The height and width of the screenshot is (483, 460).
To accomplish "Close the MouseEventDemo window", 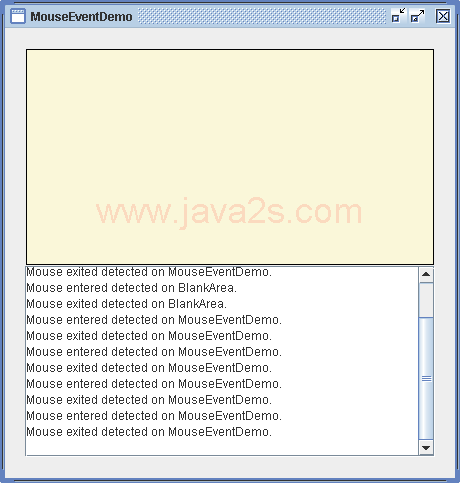I will tap(443, 16).
